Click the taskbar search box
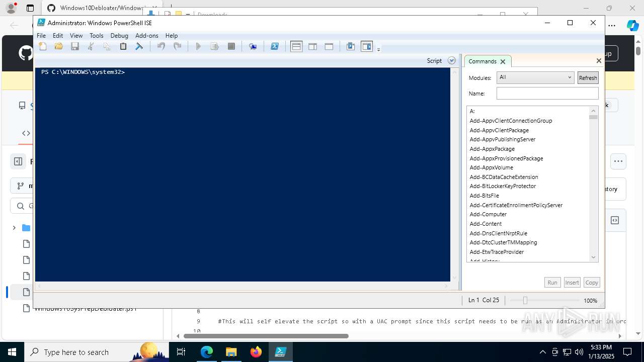The width and height of the screenshot is (644, 362). (x=97, y=352)
